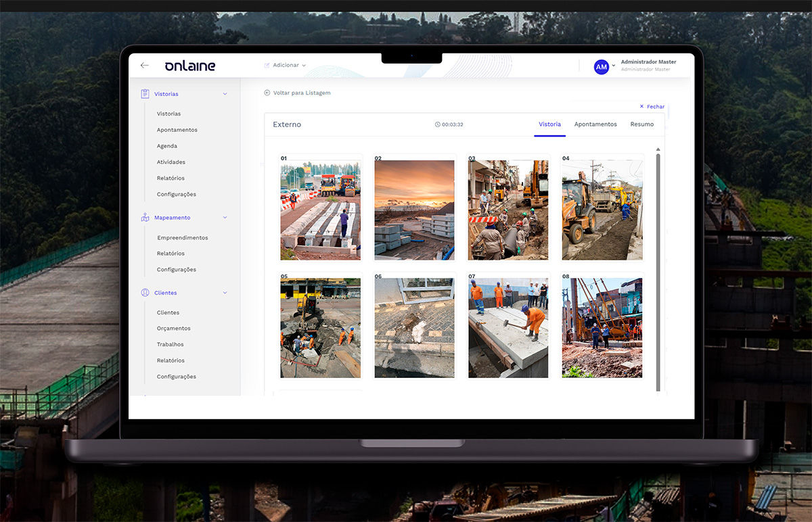Screen dimensions: 812x522
Task: Open Orçamentos in the sidebar
Action: tap(173, 329)
